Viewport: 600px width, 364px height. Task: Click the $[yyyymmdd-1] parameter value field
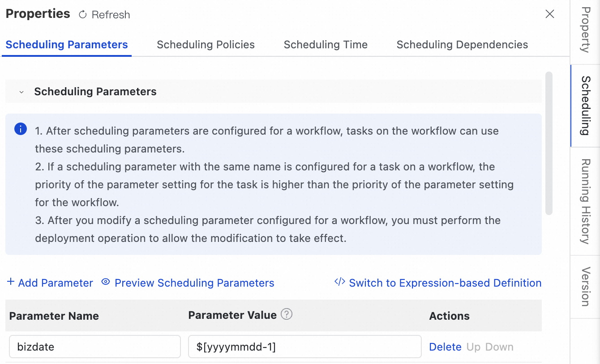click(304, 347)
